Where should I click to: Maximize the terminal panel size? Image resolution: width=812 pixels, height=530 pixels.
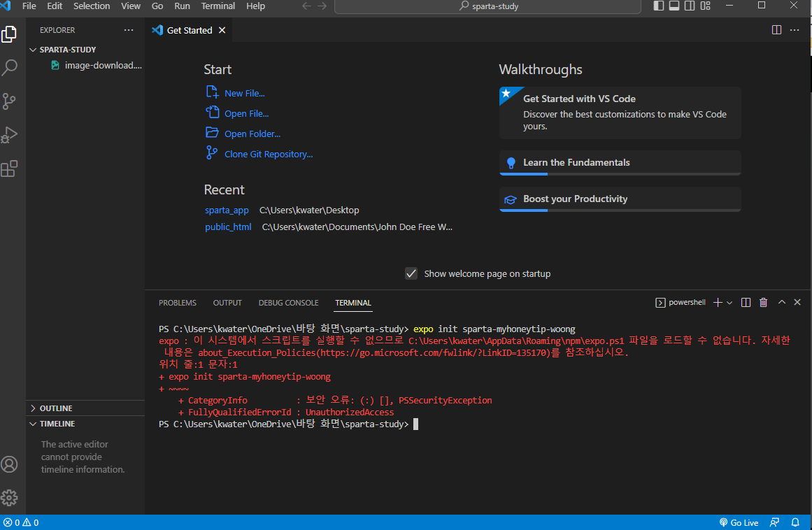pos(782,302)
